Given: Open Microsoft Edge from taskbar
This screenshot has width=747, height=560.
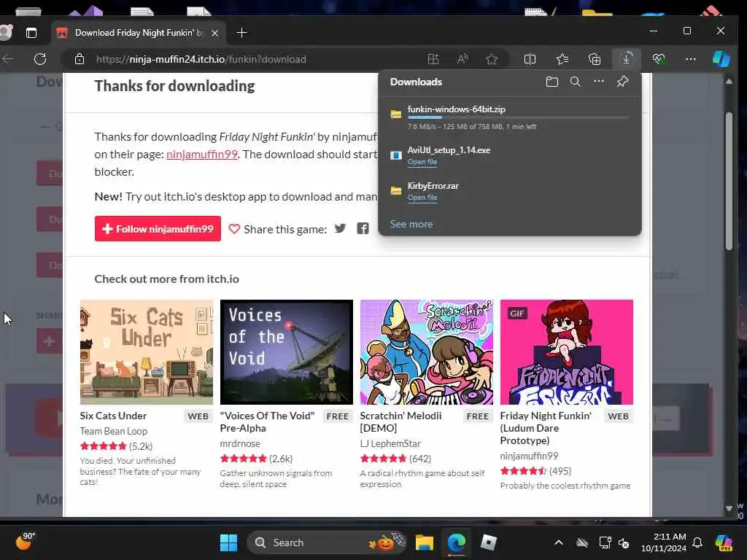Looking at the screenshot, I should point(457,542).
